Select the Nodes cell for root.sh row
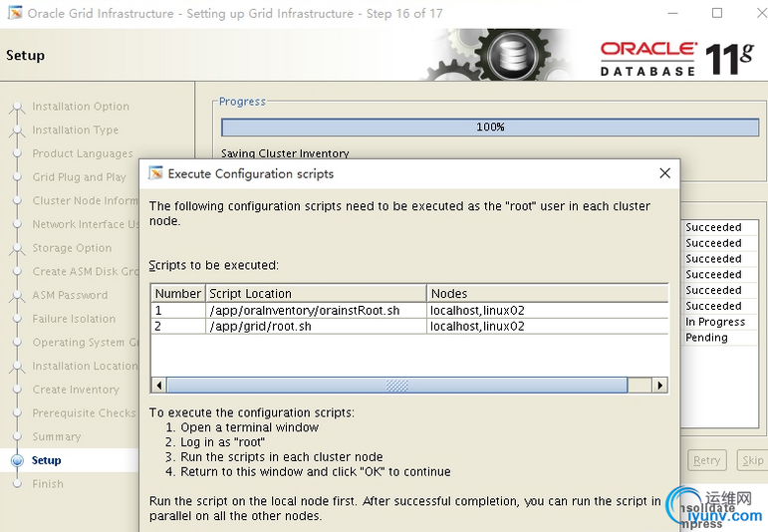This screenshot has width=768, height=532. click(548, 326)
